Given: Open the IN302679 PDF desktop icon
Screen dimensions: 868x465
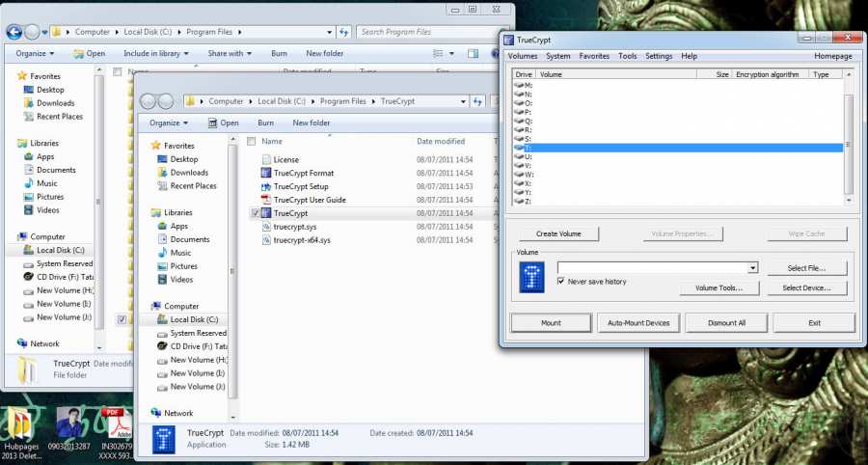Looking at the screenshot, I should tap(117, 424).
